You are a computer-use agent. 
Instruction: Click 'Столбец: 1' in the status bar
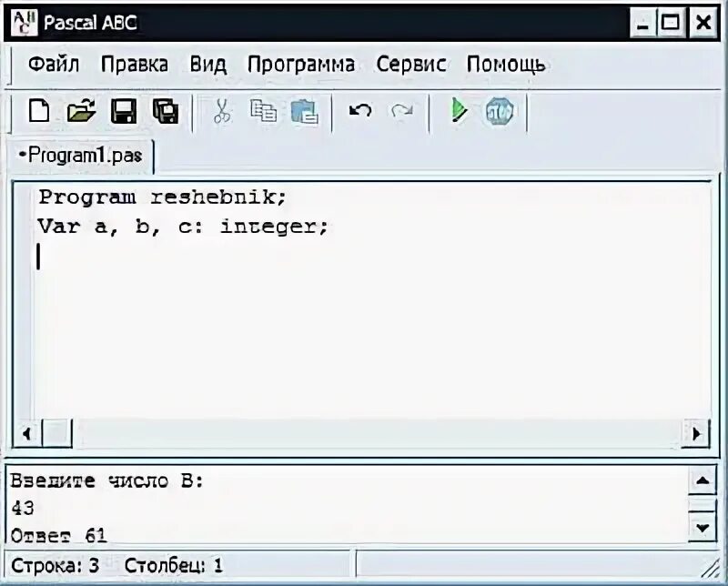(174, 566)
